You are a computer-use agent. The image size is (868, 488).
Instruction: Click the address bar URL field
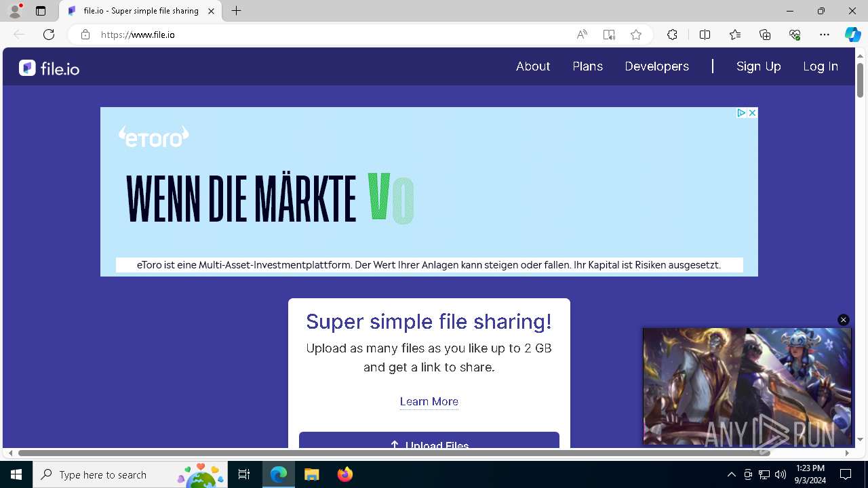click(332, 35)
